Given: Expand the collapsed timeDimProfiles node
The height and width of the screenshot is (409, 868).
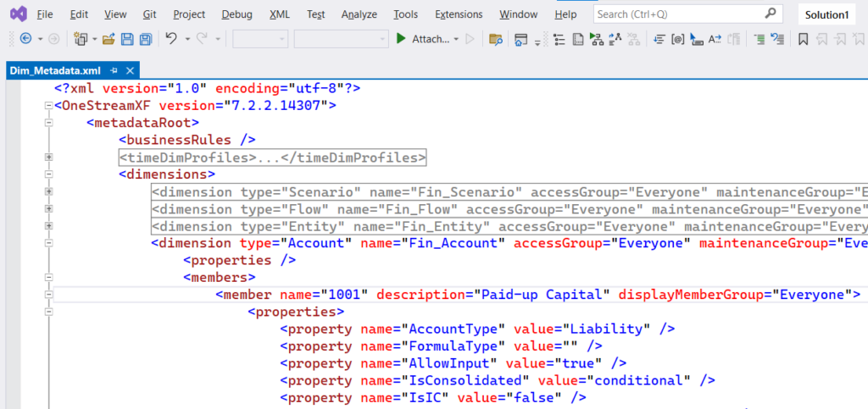Looking at the screenshot, I should coord(49,158).
